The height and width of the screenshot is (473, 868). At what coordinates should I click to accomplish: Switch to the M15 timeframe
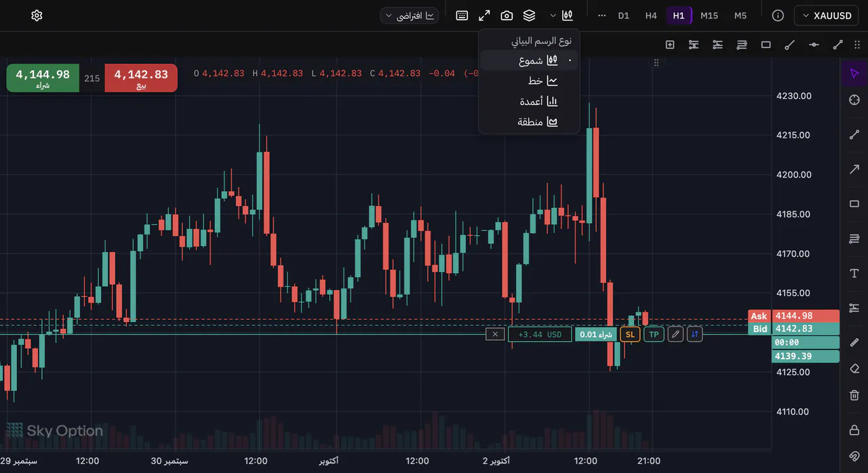[709, 16]
